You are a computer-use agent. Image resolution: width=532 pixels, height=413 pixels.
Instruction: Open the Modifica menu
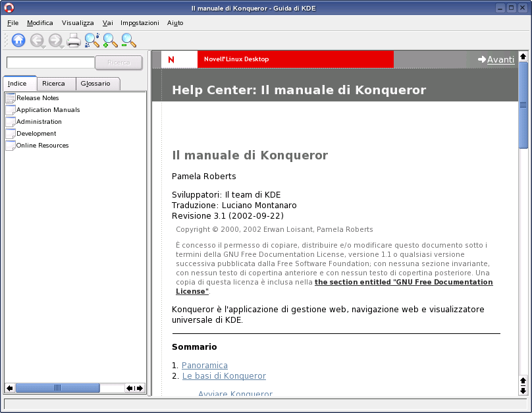pos(40,23)
